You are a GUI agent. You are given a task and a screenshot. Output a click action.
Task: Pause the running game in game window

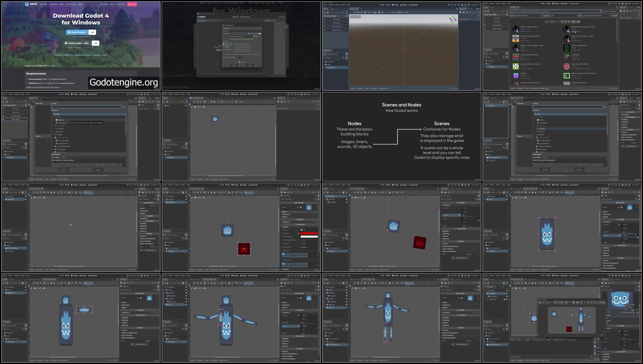540,302
